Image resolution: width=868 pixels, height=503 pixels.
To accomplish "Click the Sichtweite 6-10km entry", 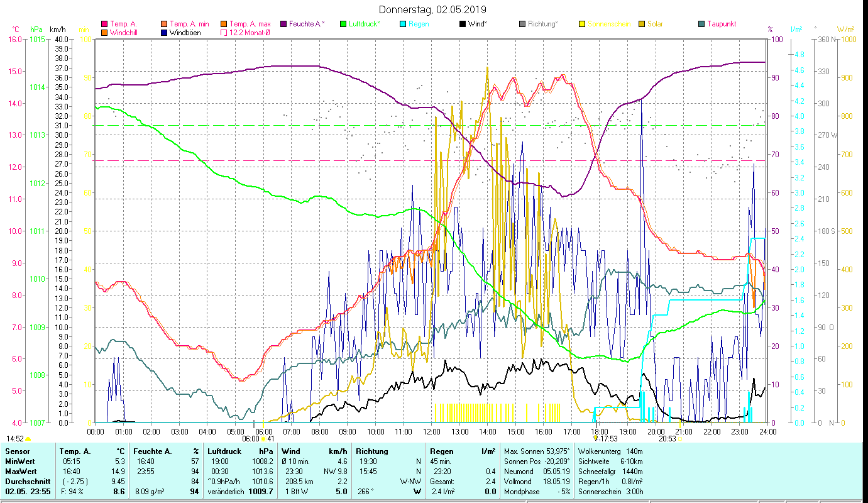I will click(x=610, y=462).
